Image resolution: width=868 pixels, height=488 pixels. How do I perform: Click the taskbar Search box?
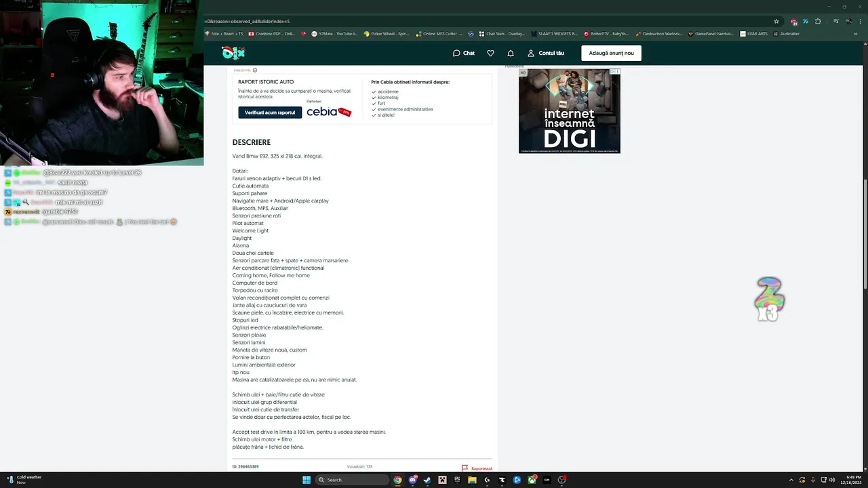click(353, 480)
